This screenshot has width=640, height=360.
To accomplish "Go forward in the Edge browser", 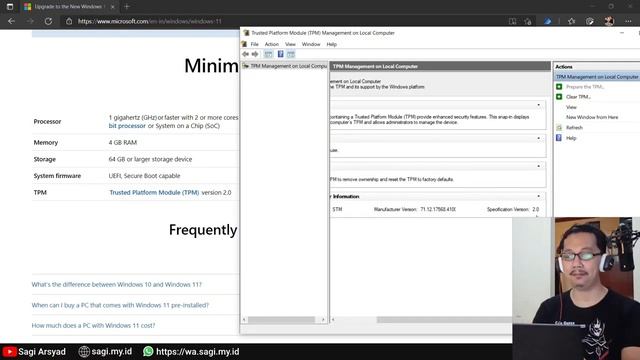I will pos(30,21).
